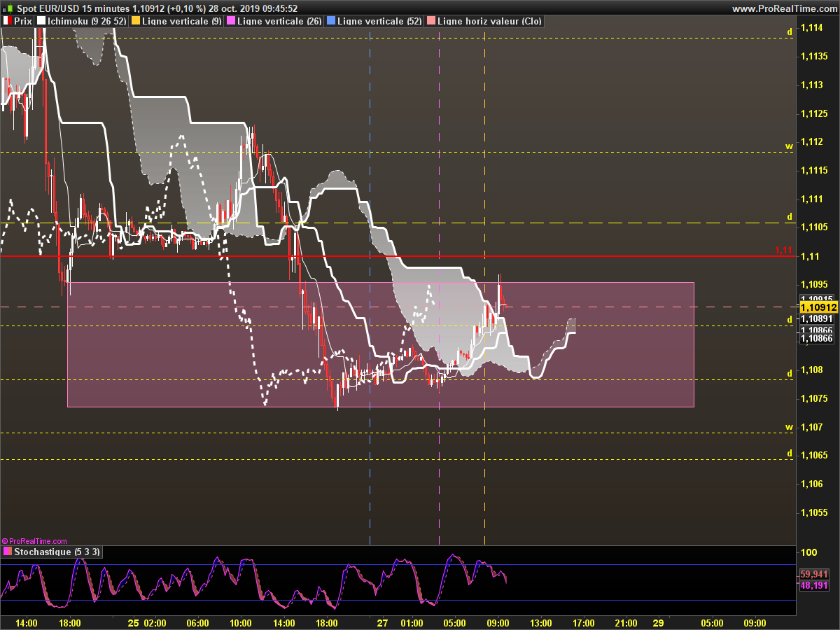Click the red-white Prix color swatch
The image size is (840, 630).
pyautogui.click(x=7, y=21)
